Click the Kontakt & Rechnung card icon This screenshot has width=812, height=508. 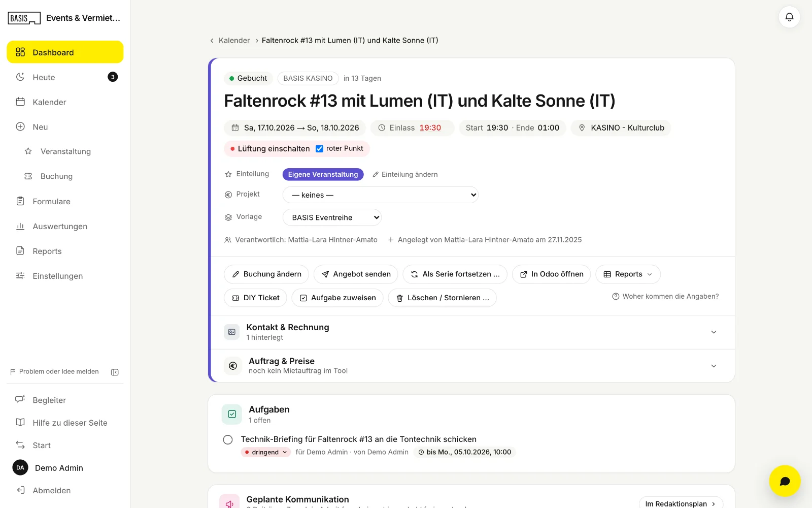point(232,332)
